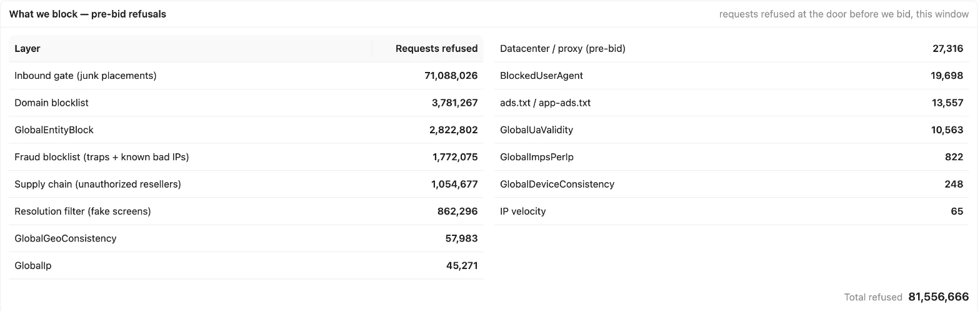Click the value 10,563

tap(947, 130)
